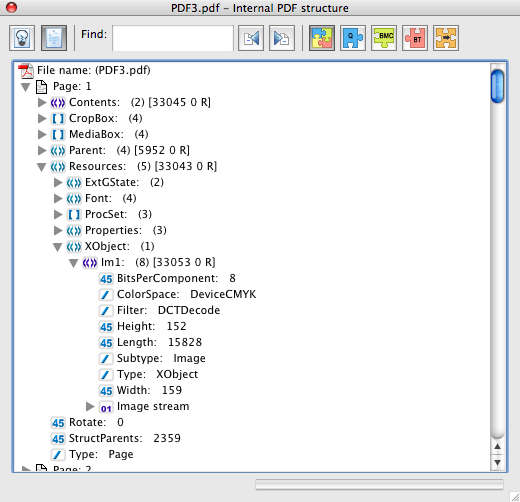This screenshot has width=520, height=502.
Task: Collapse the XObject node
Action: point(57,247)
